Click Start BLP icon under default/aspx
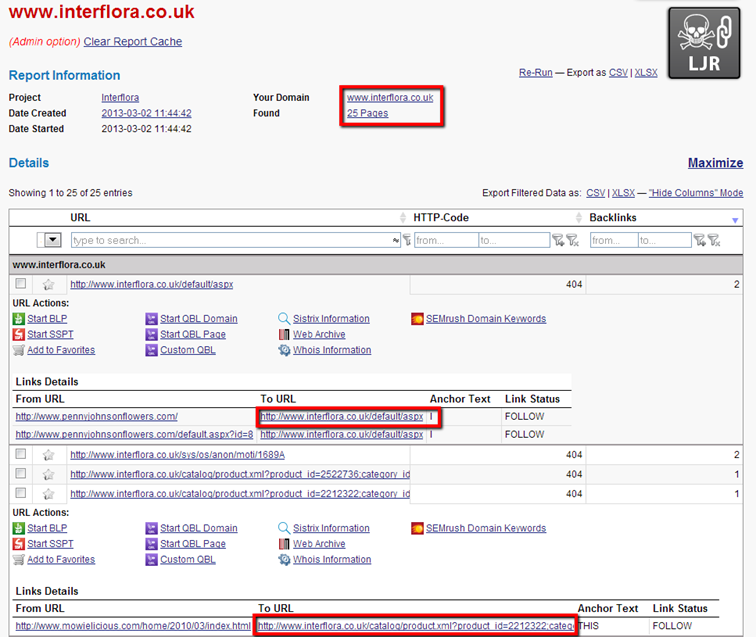 click(18, 319)
